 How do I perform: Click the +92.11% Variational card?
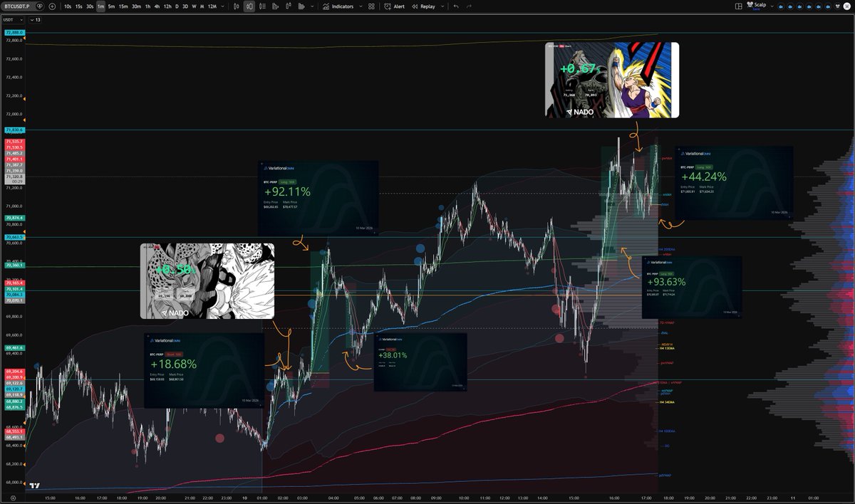tap(318, 198)
